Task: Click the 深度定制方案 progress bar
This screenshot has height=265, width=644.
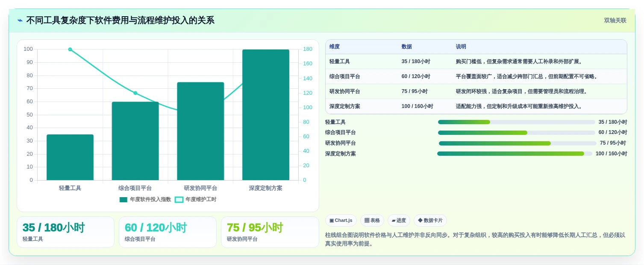Action: click(x=515, y=154)
